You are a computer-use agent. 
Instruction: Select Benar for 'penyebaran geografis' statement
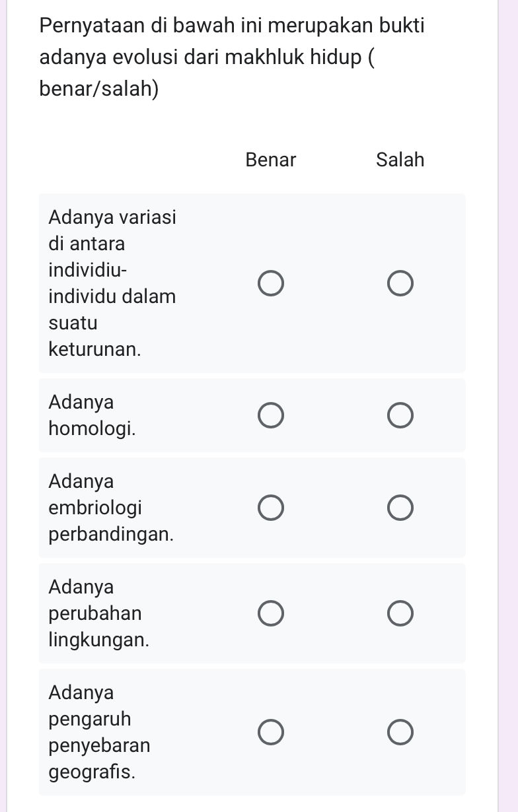(271, 731)
